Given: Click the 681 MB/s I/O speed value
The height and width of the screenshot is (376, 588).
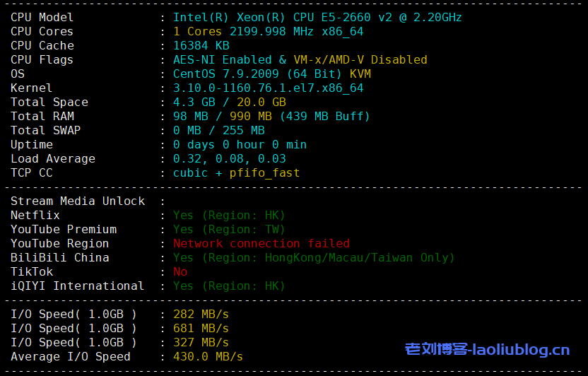Looking at the screenshot, I should click(201, 328).
